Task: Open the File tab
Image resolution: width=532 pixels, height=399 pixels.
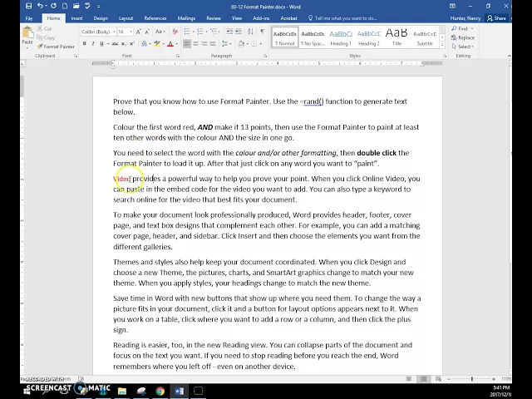Action: [29, 18]
